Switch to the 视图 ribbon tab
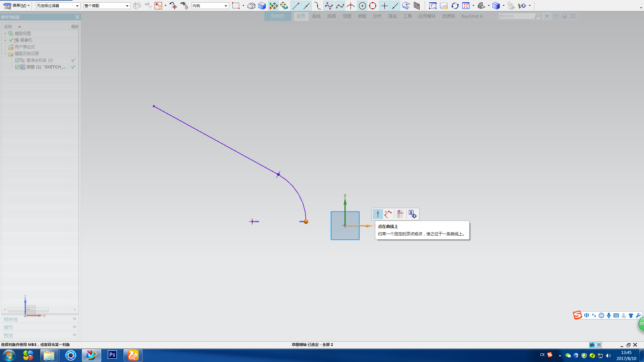 click(347, 16)
